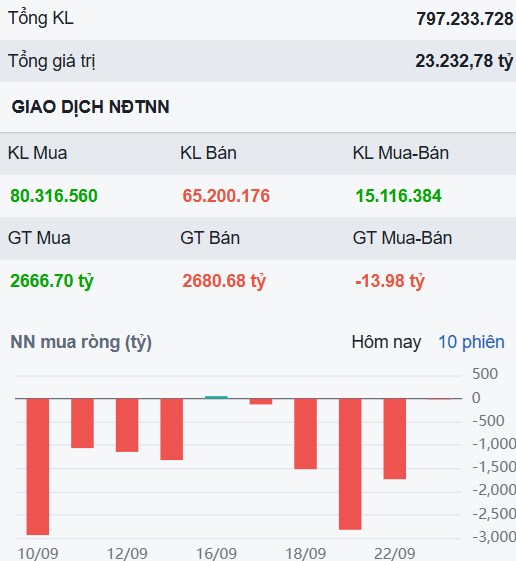The width and height of the screenshot is (516, 561).
Task: Click the -1,000 y-axis label
Action: click(494, 444)
